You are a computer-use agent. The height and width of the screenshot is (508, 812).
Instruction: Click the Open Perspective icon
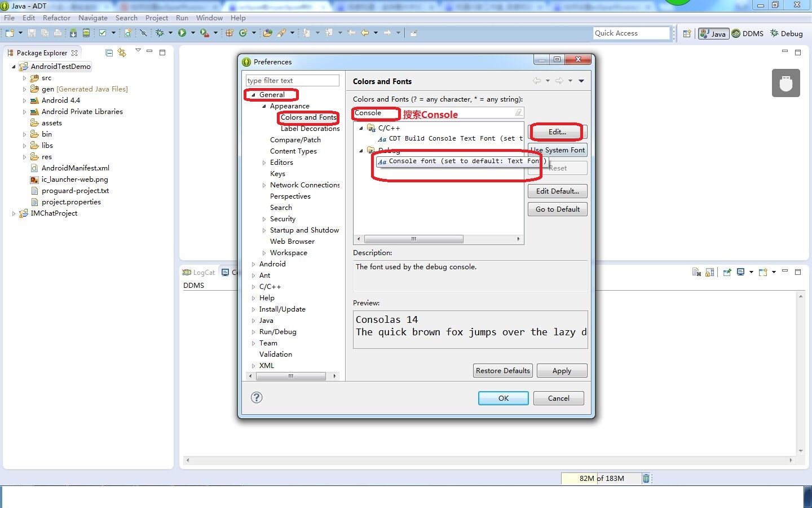tap(687, 34)
